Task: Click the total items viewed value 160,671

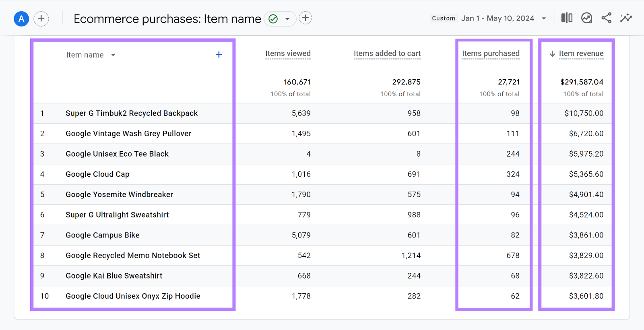Action: 297,82
